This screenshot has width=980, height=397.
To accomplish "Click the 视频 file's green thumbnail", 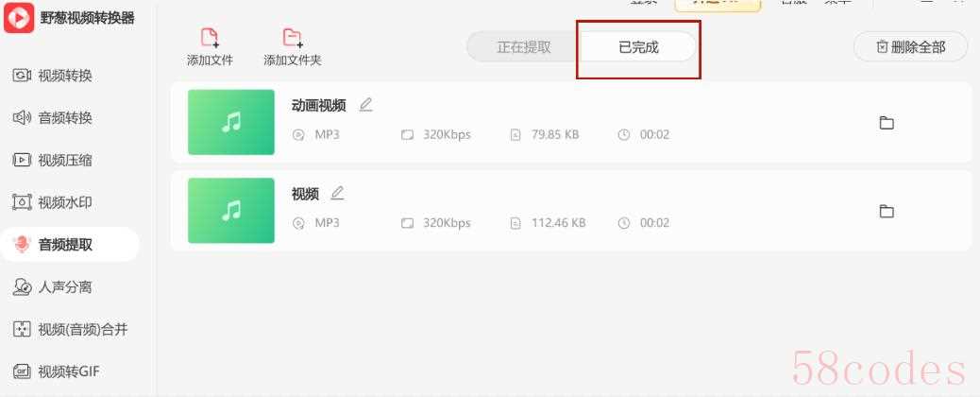I will click(x=231, y=211).
